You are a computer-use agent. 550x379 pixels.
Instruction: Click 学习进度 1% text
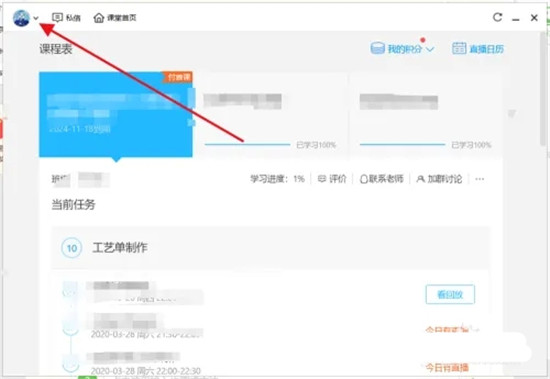(277, 179)
